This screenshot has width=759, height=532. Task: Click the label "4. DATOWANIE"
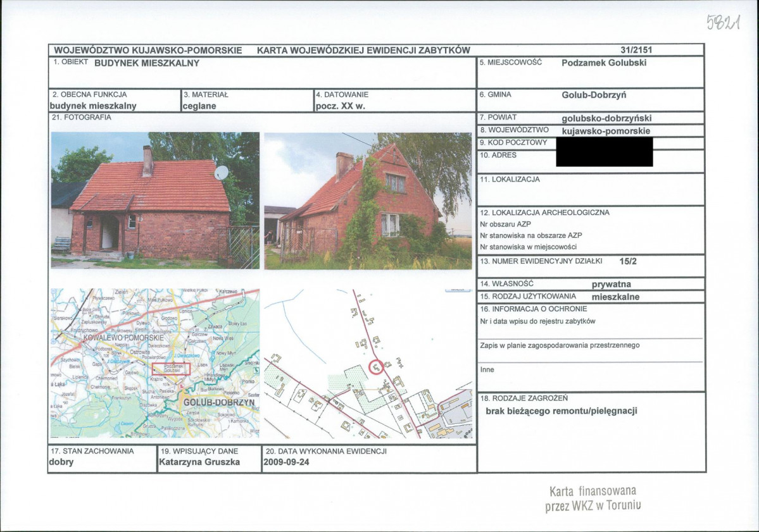[342, 95]
